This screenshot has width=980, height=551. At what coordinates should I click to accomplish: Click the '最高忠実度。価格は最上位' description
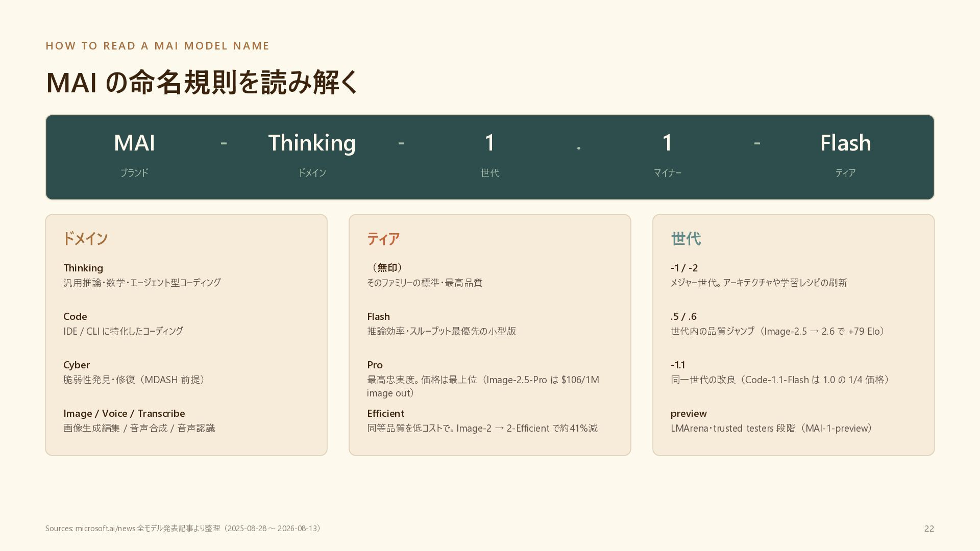click(x=483, y=386)
